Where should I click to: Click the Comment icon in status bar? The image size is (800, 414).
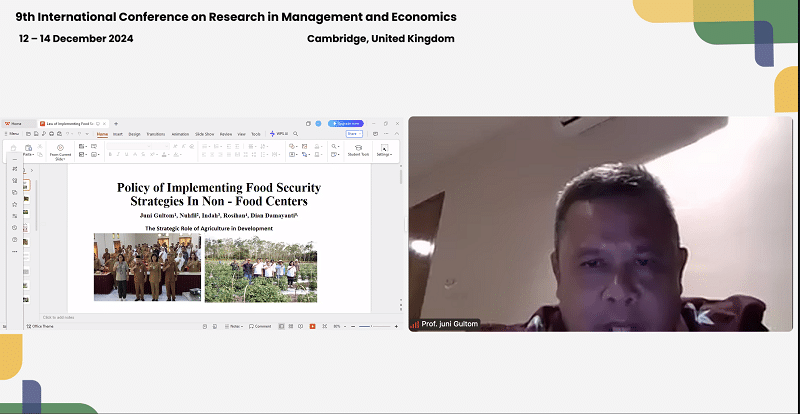pyautogui.click(x=260, y=326)
